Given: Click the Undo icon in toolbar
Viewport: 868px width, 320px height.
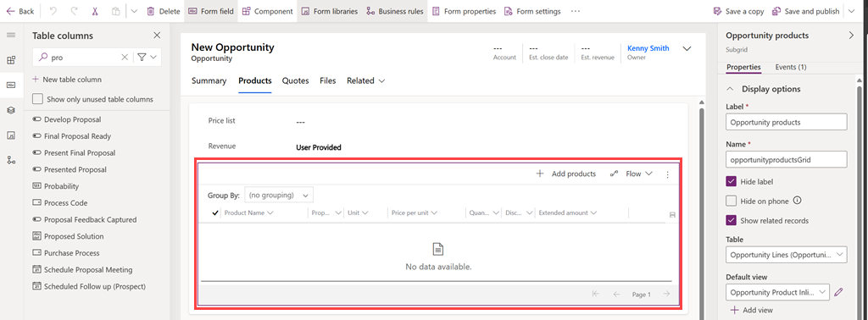Looking at the screenshot, I should coord(53,11).
